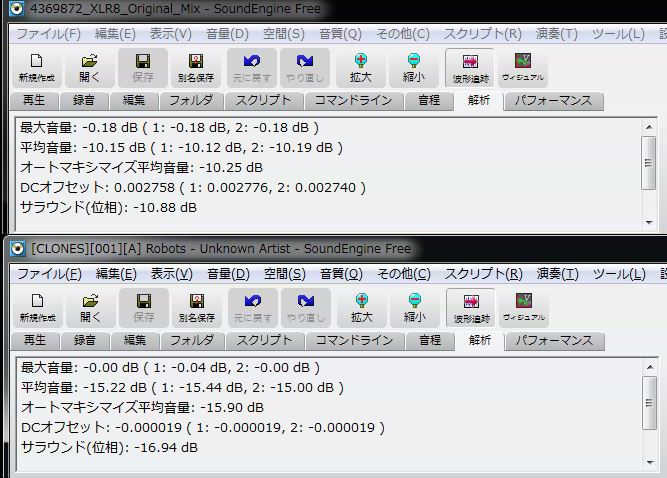Click 新規作成 icon in XLR8 window
The height and width of the screenshot is (478, 667).
tap(37, 68)
